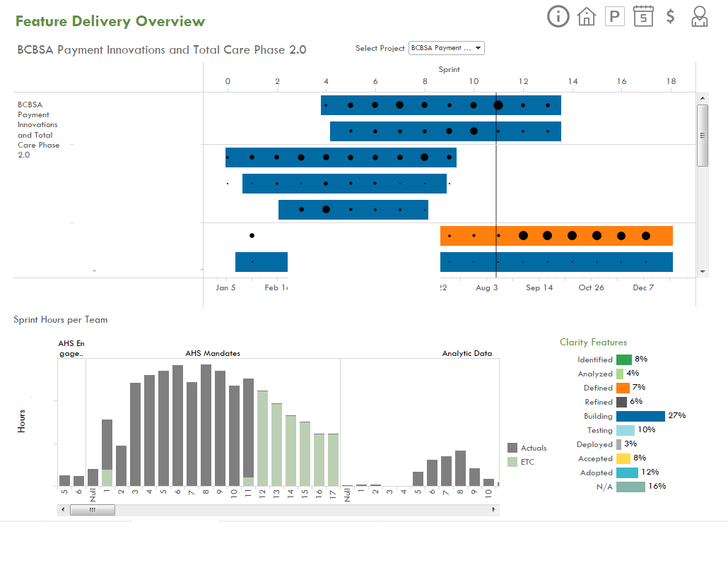The image size is (728, 565).
Task: Click the lone dot left of the orange bar
Action: click(252, 236)
